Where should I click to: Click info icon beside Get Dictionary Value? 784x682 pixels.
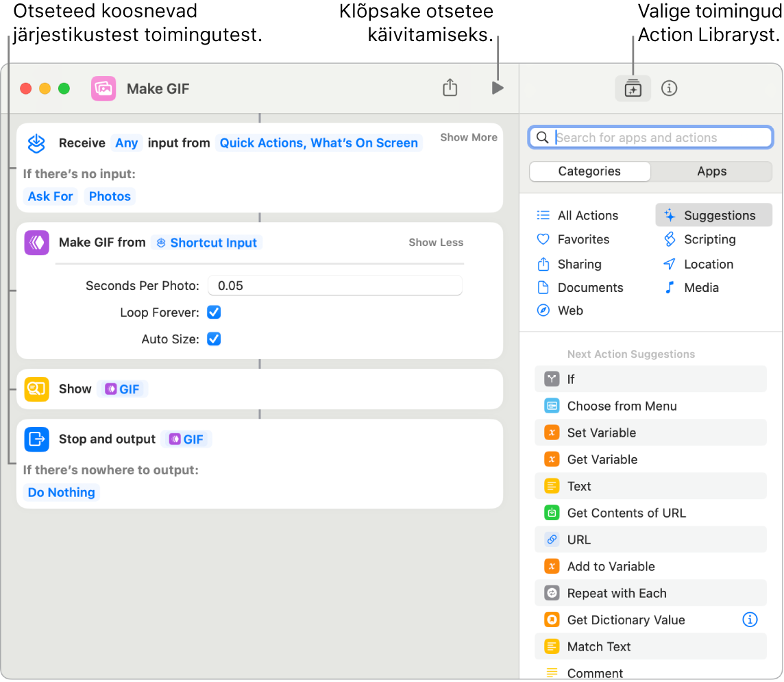[x=750, y=620]
